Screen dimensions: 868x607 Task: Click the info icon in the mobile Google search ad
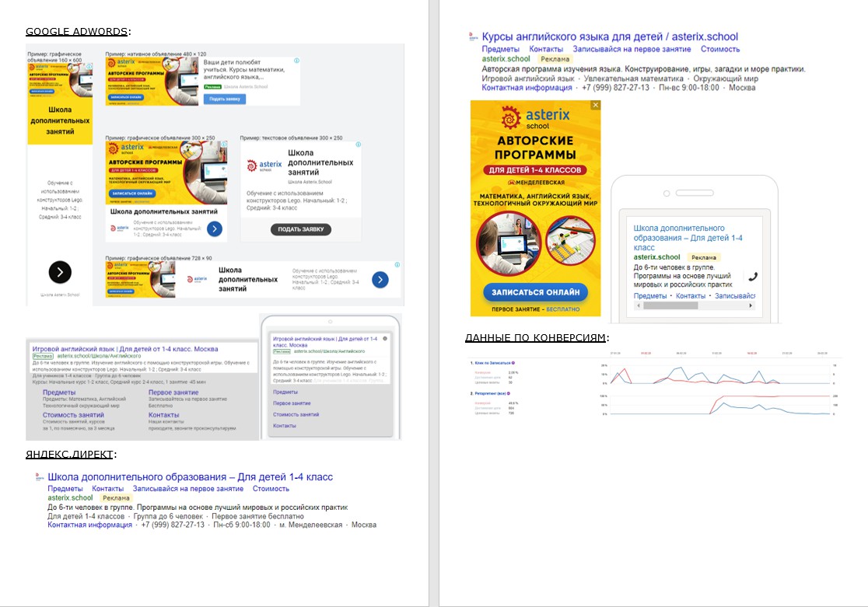tap(385, 338)
